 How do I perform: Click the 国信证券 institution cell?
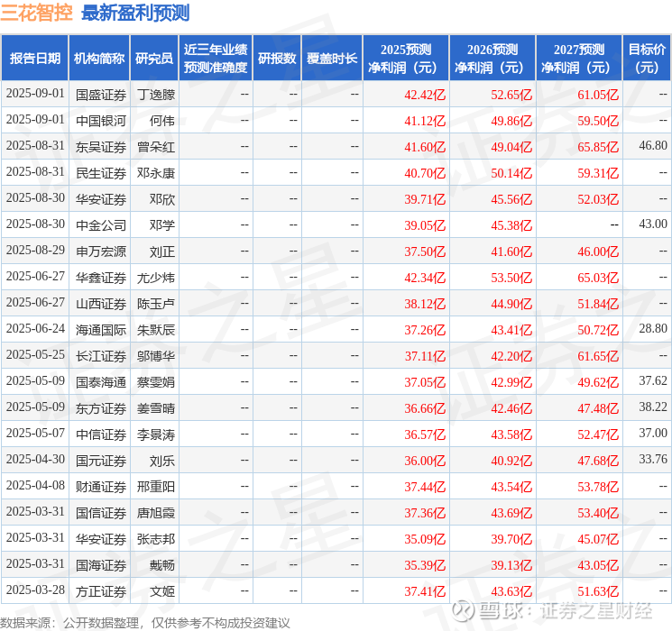101,513
